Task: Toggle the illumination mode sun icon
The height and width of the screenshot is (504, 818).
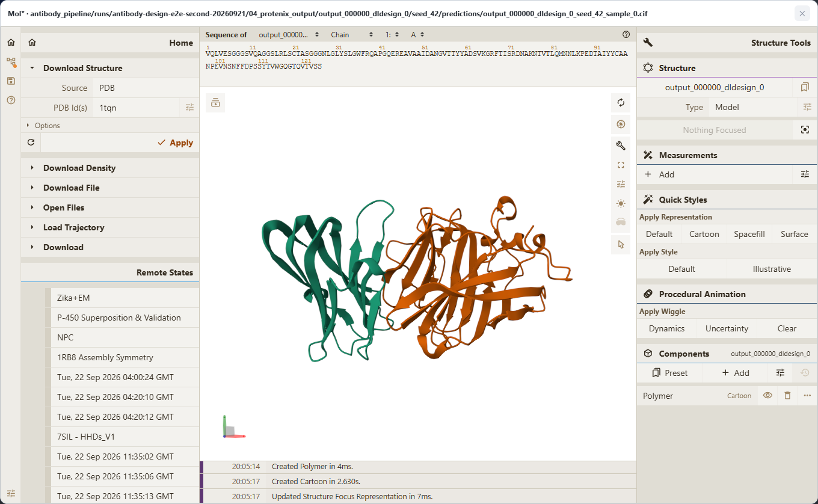Action: 621,204
